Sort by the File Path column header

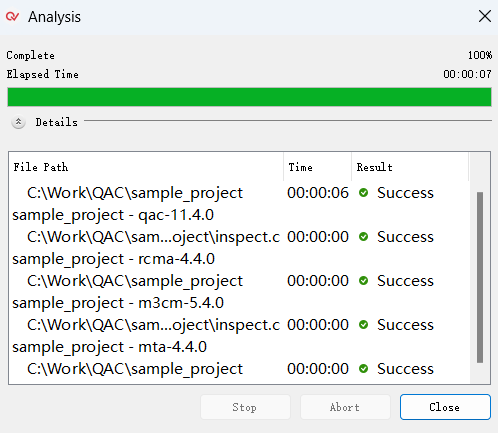146,167
